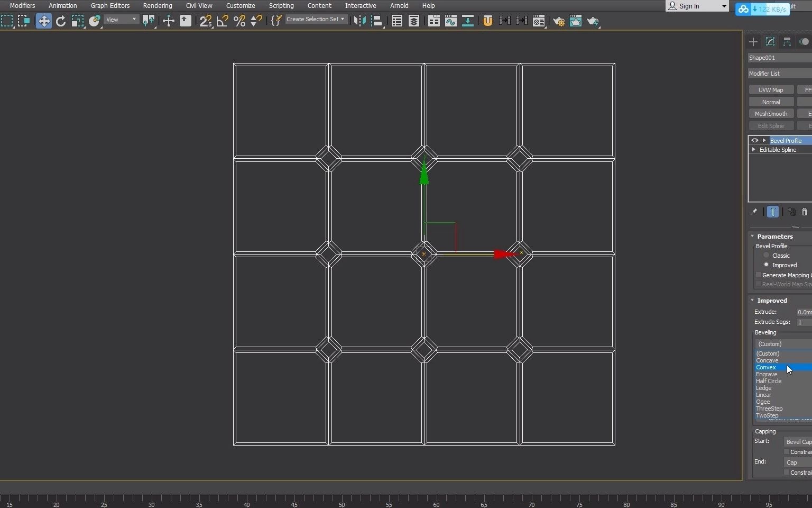Viewport: 812px width, 508px height.
Task: Open the Rendering menu
Action: [157, 6]
